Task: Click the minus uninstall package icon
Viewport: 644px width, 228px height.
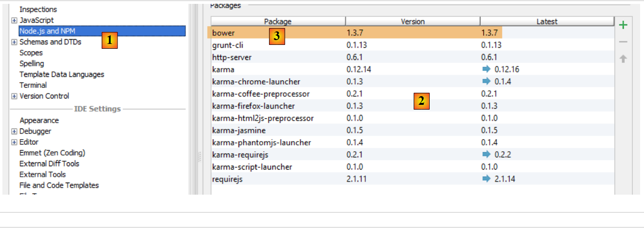Action: click(623, 42)
